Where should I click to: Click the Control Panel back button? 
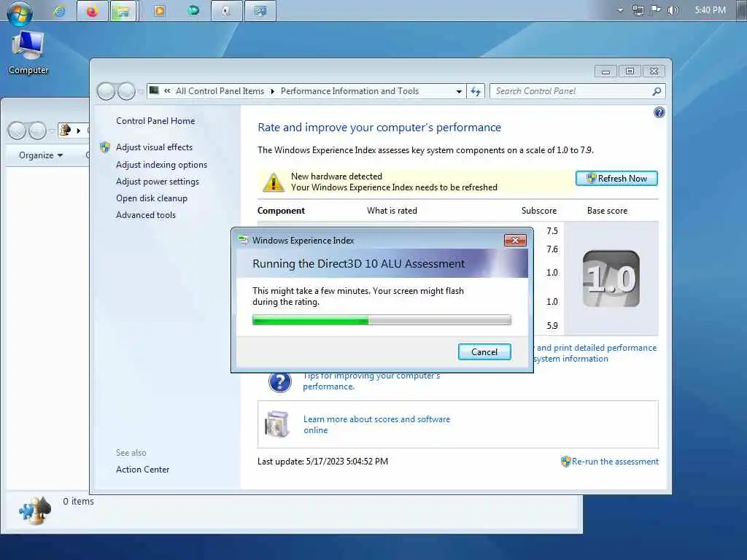(106, 91)
